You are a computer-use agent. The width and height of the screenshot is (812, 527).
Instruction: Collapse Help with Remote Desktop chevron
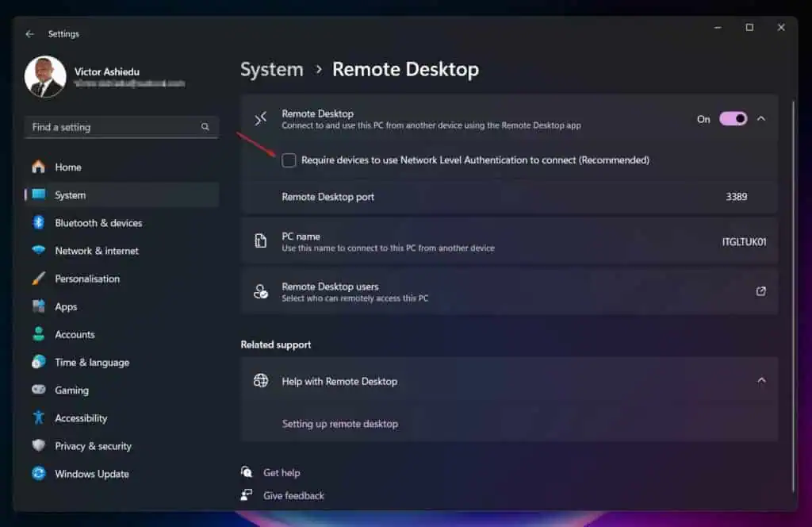click(x=761, y=380)
